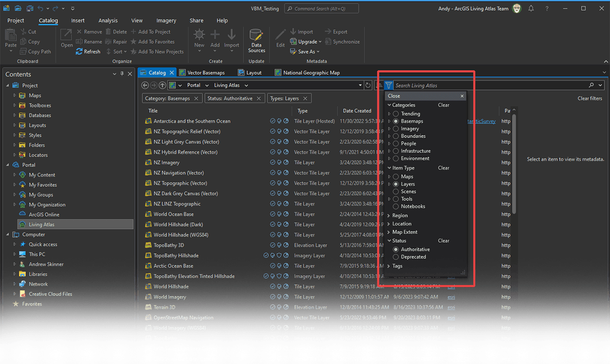Click the Undo arrow in quick access toolbar
610x364 pixels.
tap(41, 9)
